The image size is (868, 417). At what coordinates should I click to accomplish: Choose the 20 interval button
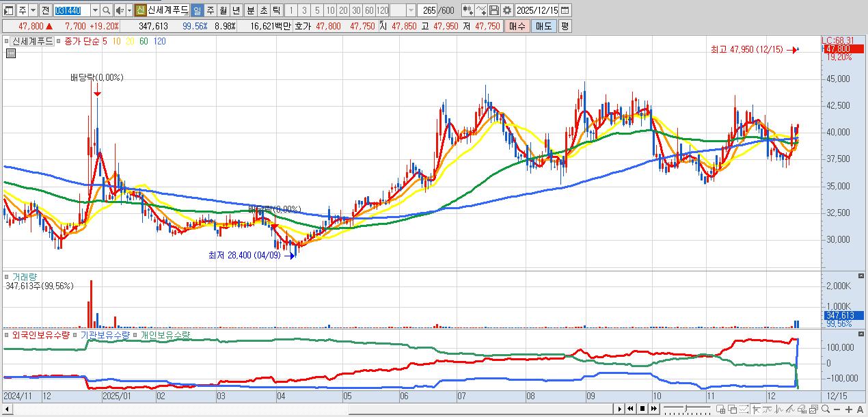point(343,10)
